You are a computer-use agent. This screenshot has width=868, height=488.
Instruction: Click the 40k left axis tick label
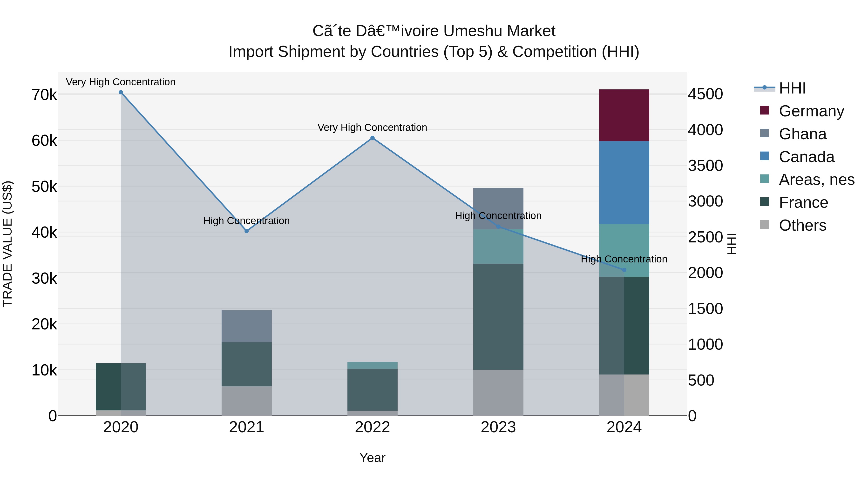(44, 232)
